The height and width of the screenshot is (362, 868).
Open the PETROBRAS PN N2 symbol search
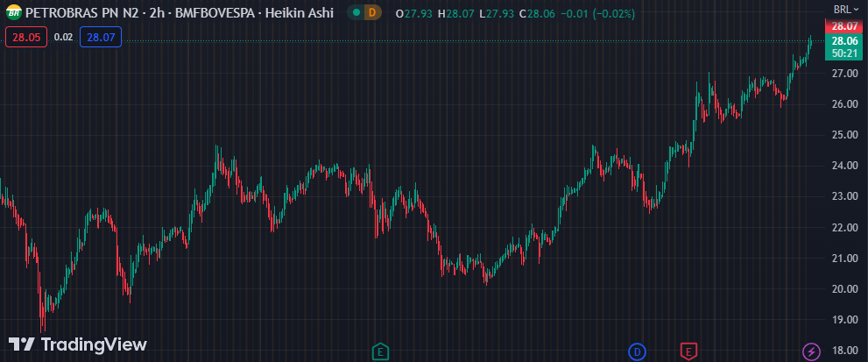pyautogui.click(x=82, y=12)
